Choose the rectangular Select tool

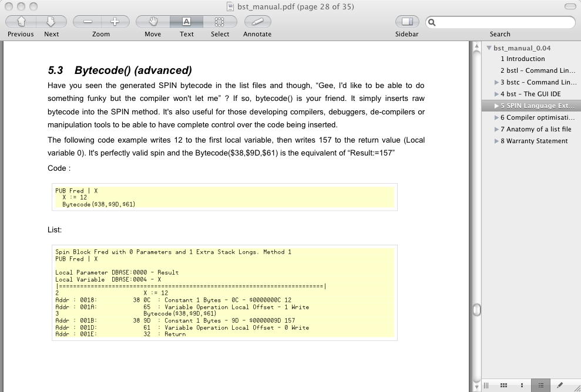[220, 22]
